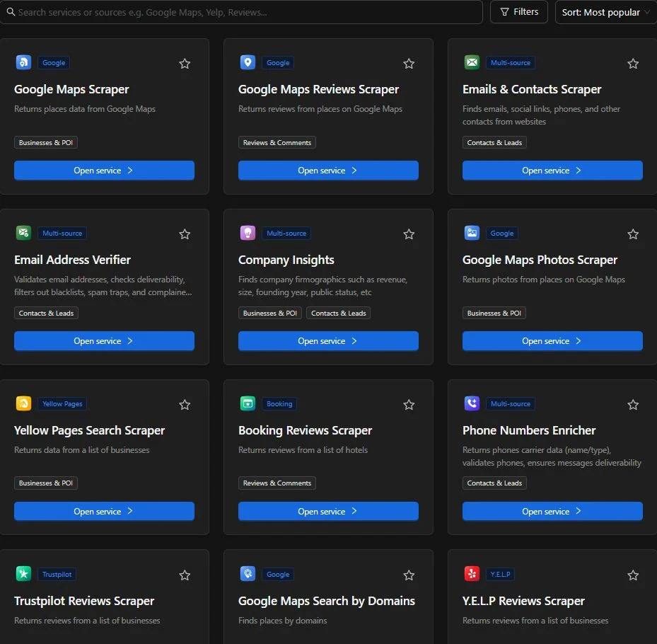
Task: Click the Yellow Pages source tag
Action: 62,403
